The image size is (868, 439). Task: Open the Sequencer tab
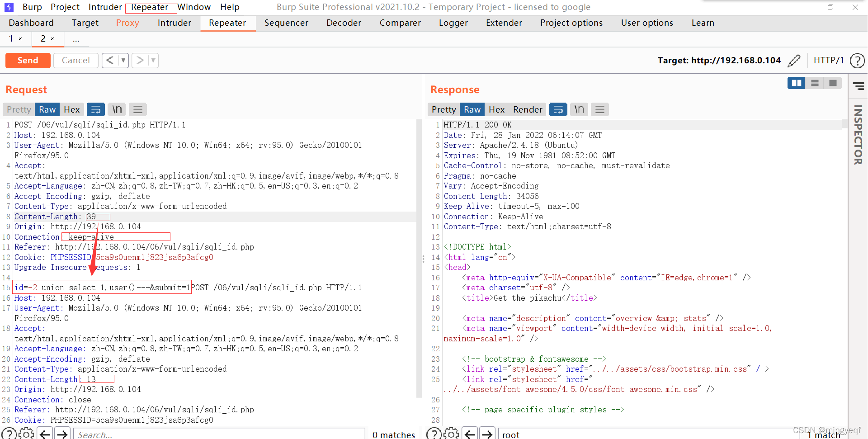[286, 23]
